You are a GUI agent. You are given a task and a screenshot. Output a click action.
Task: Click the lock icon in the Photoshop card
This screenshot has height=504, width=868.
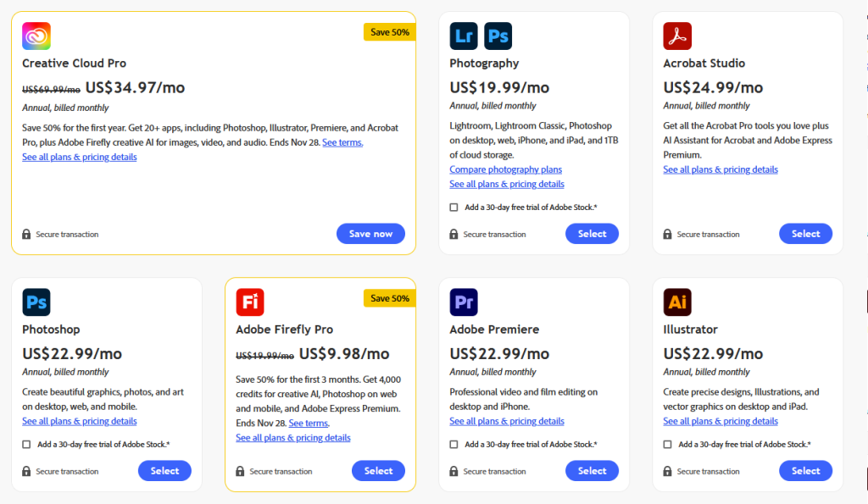tap(26, 471)
